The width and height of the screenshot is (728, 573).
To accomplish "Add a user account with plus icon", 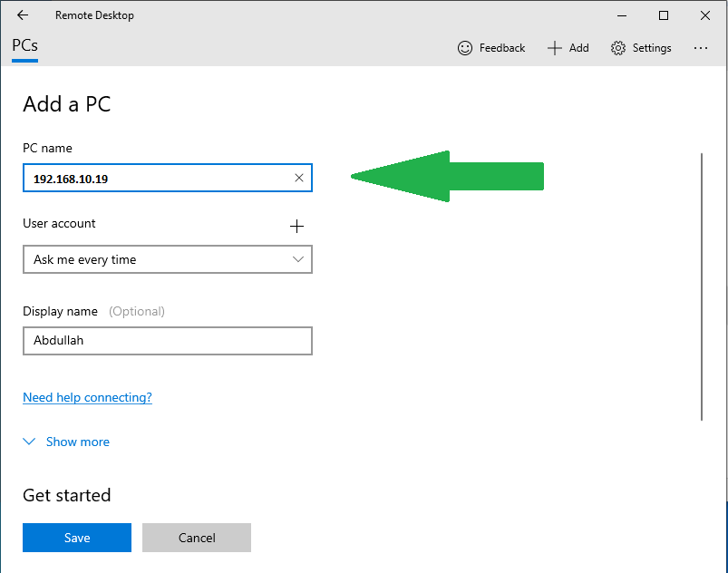I will click(x=296, y=226).
